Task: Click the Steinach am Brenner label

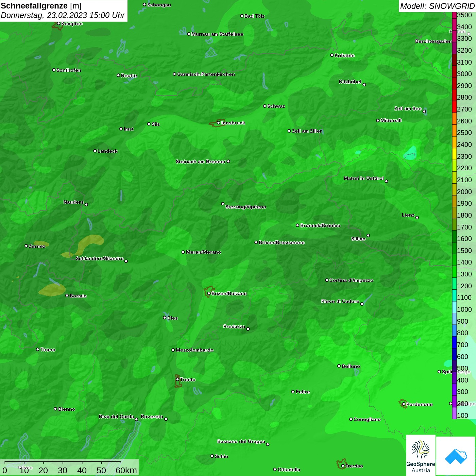Action: click(201, 161)
